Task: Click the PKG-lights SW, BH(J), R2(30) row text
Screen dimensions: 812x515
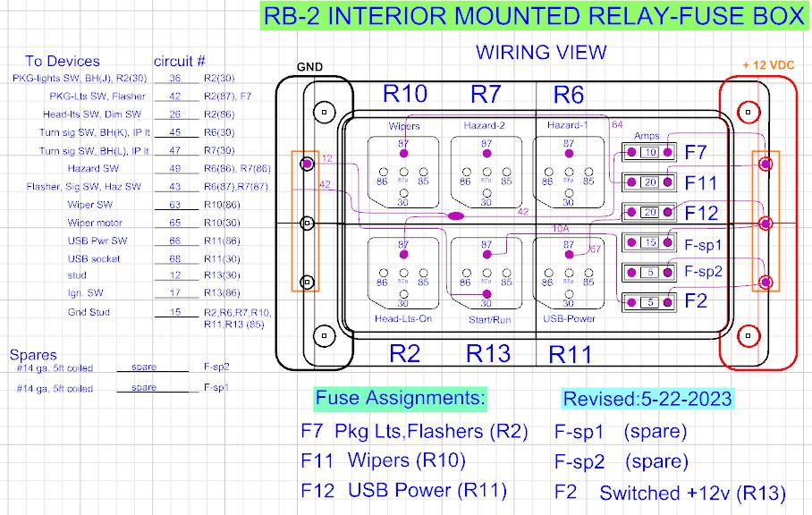Action: pyautogui.click(x=80, y=78)
